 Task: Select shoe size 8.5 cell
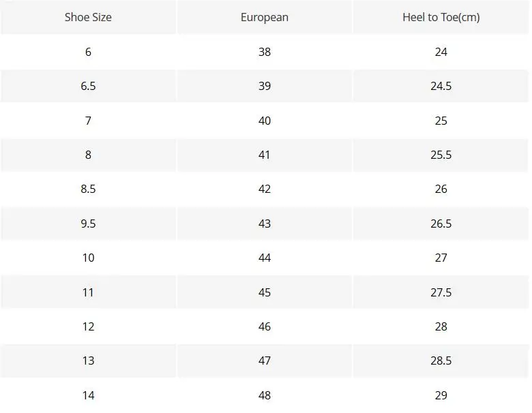click(x=88, y=189)
